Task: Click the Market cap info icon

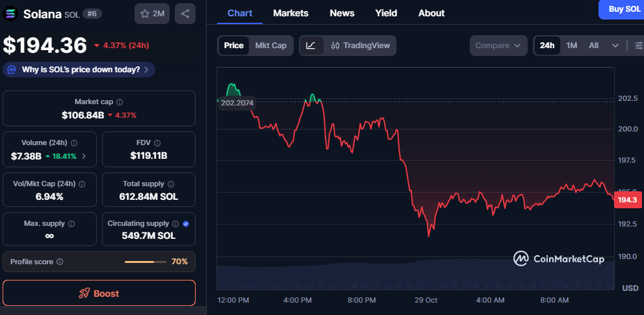Action: pos(120,102)
